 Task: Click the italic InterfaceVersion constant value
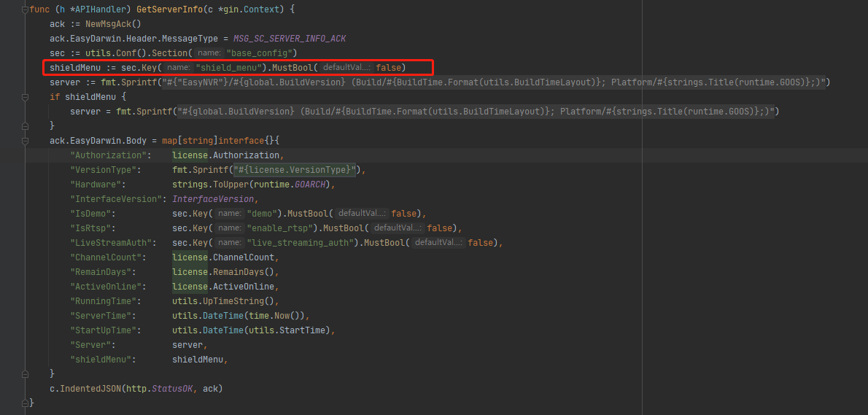click(x=213, y=198)
